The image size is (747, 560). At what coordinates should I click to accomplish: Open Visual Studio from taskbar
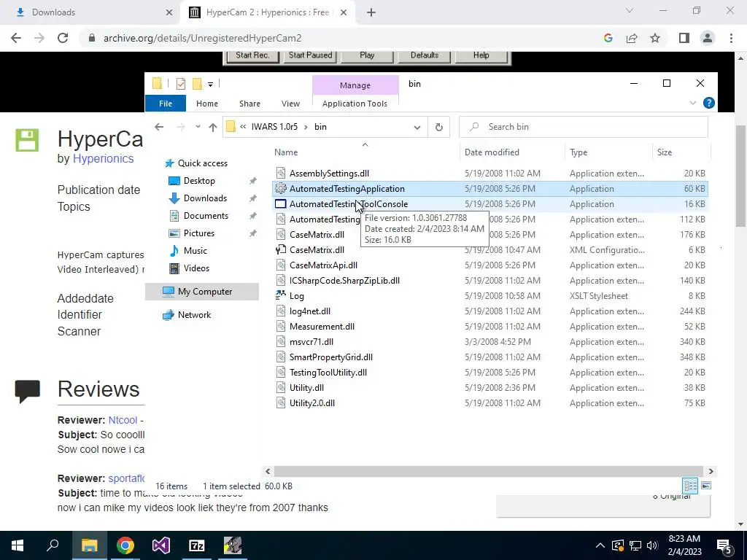[x=161, y=545]
